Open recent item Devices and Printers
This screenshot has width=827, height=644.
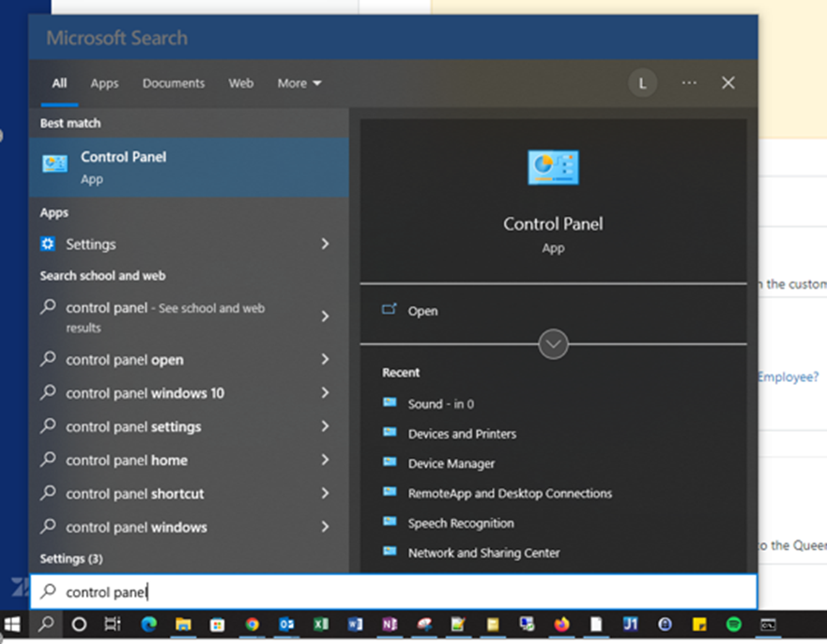click(x=462, y=434)
